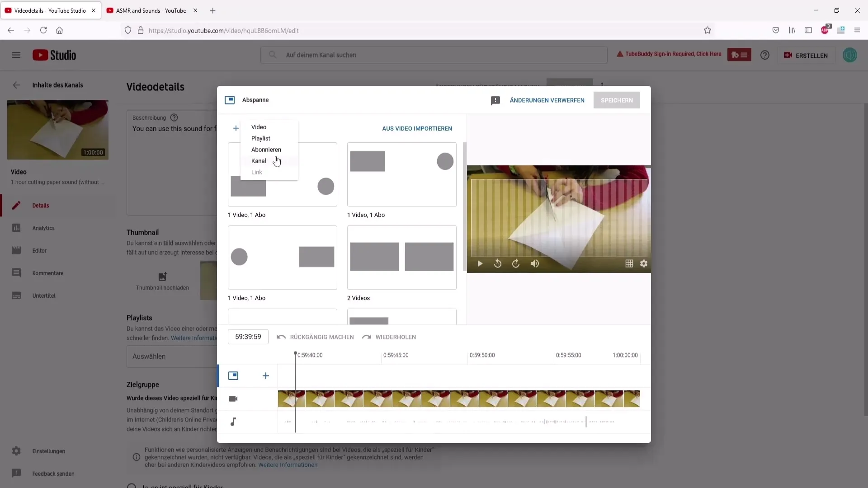Screen dimensions: 868x488
Task: Click the timecode field 59:39:59
Action: [x=248, y=337]
